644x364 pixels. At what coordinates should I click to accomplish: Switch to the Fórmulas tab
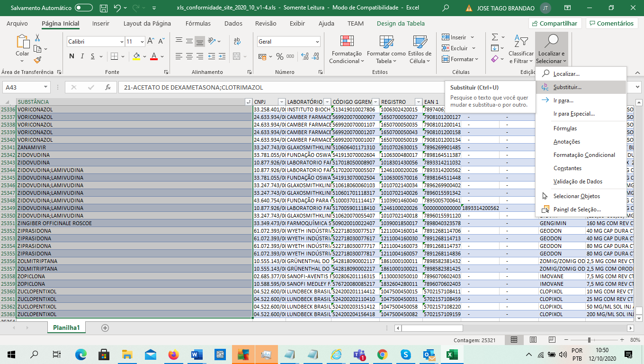[x=198, y=23]
